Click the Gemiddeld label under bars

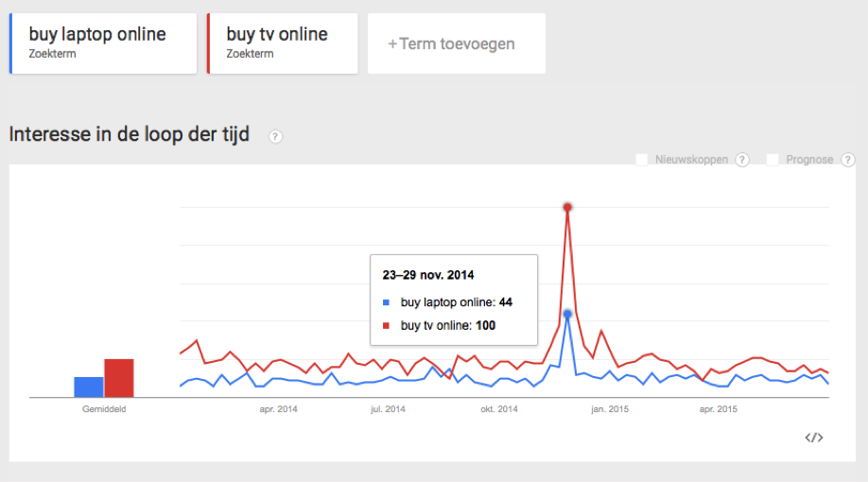click(104, 409)
